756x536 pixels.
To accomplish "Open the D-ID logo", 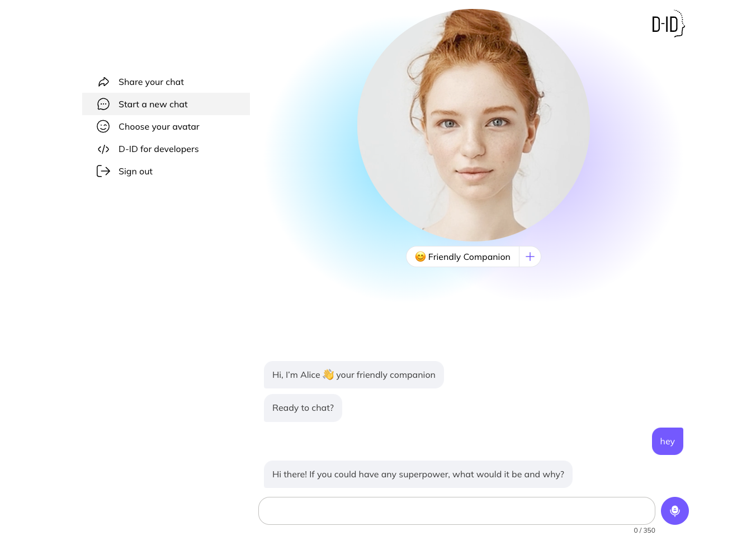I will pyautogui.click(x=668, y=23).
